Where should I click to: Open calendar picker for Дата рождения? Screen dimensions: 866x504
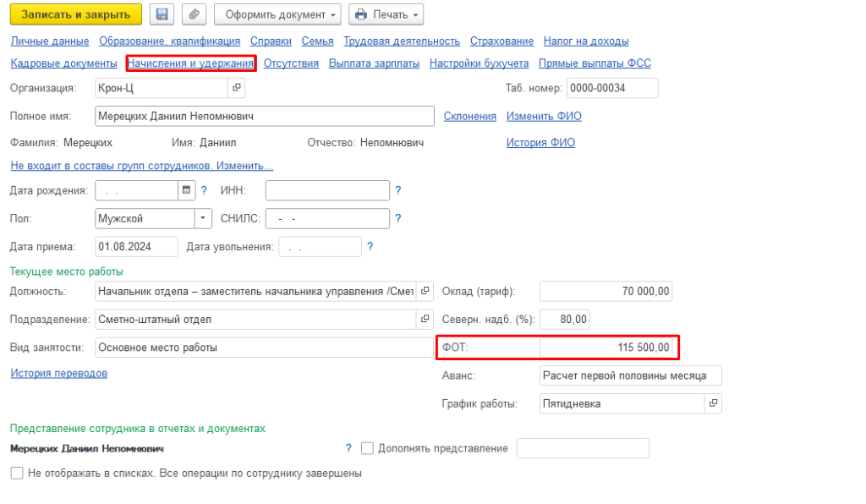tap(186, 190)
